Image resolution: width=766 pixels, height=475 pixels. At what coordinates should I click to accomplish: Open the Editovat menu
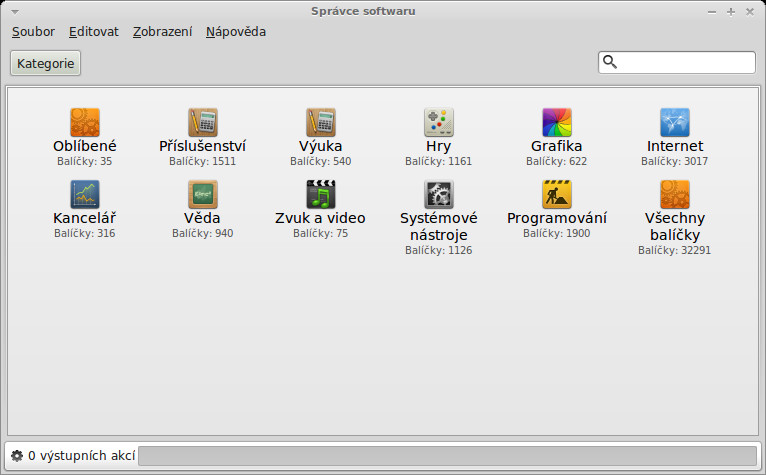[94, 32]
